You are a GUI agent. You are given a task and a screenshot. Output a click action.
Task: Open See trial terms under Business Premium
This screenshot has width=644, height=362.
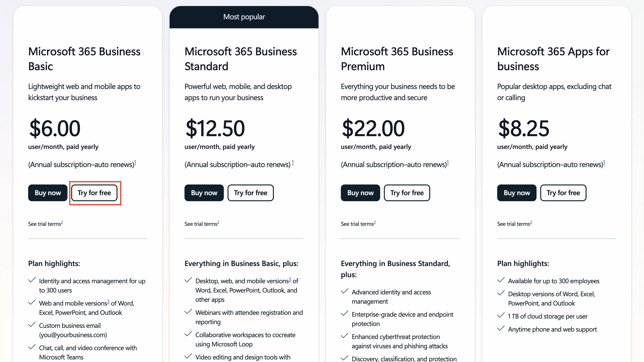tap(357, 224)
